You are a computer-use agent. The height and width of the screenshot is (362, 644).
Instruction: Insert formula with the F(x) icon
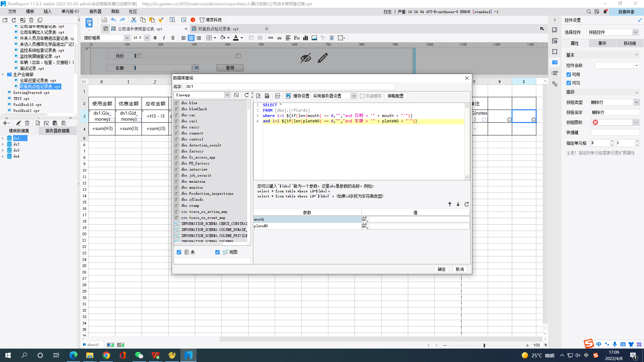[297, 38]
